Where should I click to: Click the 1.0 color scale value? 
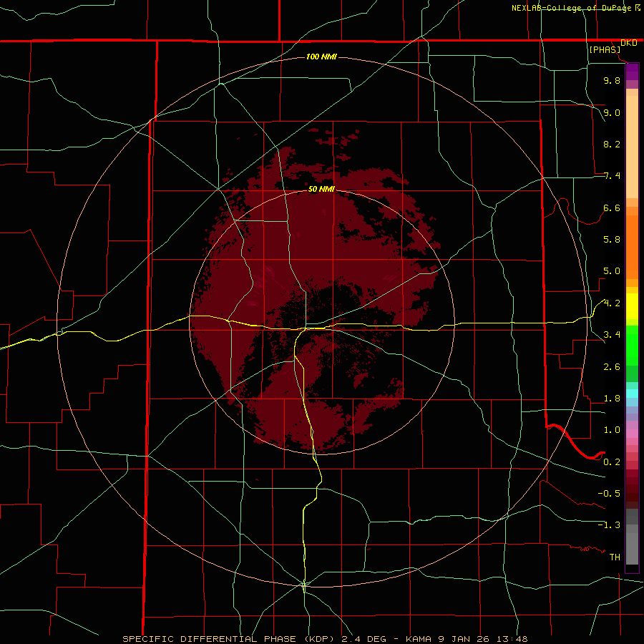[x=612, y=430]
